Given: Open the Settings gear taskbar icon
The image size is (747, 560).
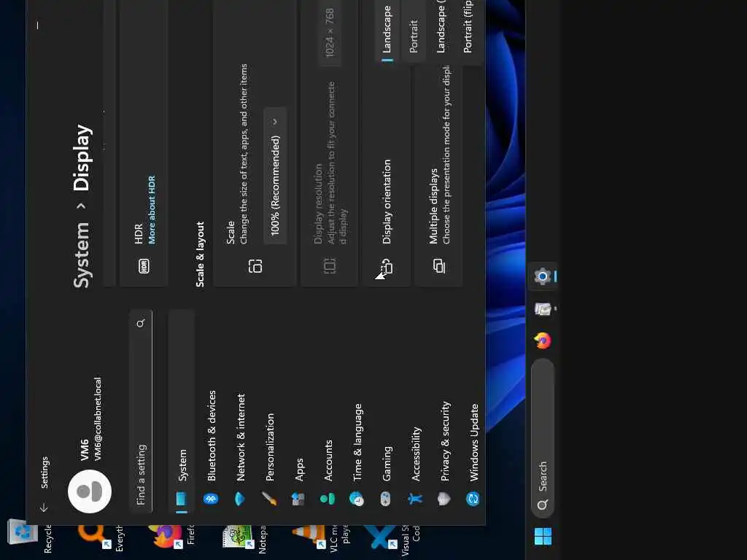Looking at the screenshot, I should click(x=543, y=276).
